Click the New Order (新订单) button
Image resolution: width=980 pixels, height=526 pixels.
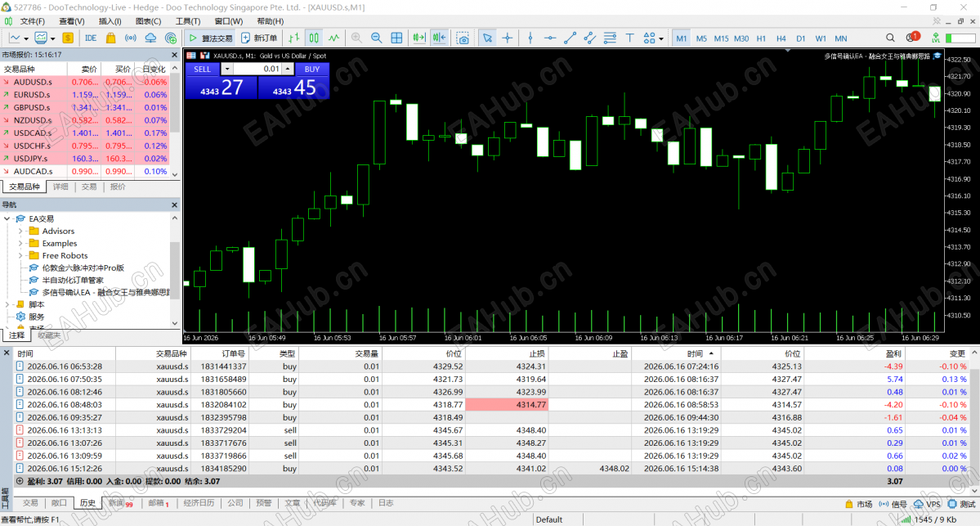point(259,38)
